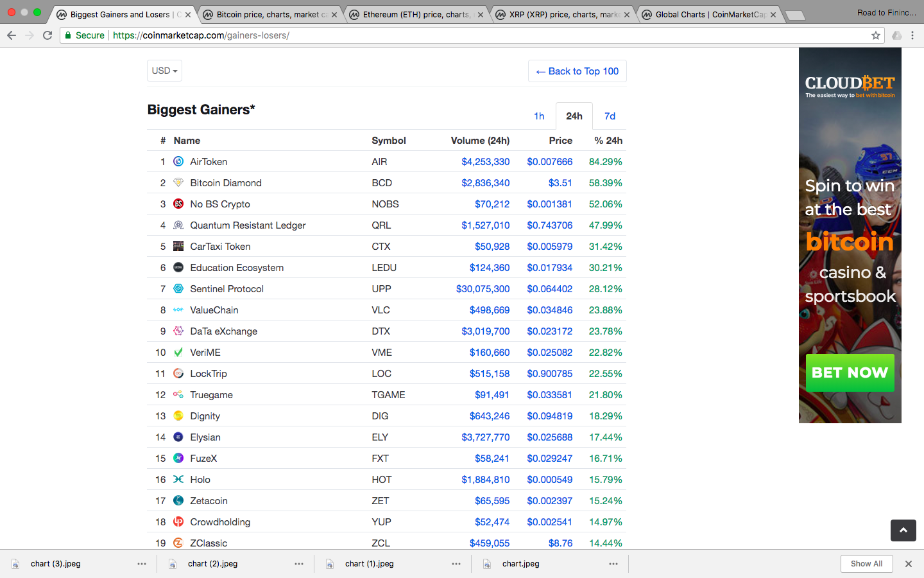Click the Quantum Resistant Ledger logo icon

coord(178,225)
